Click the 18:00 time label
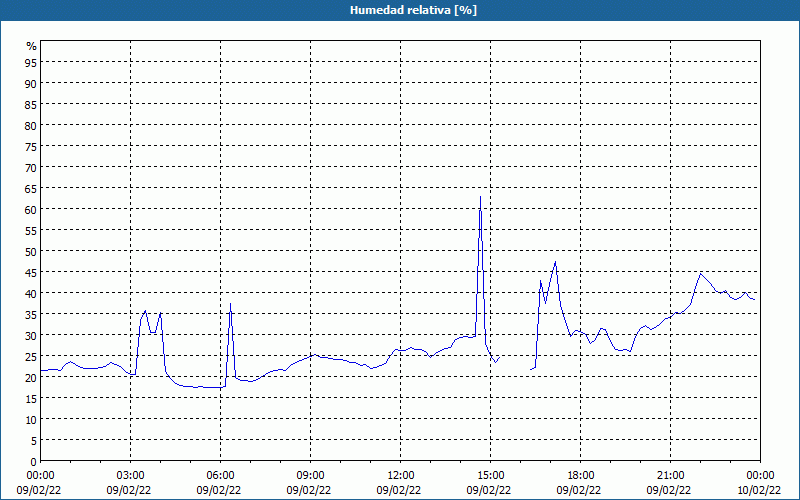Screen dimensions: 800x500 (x=581, y=476)
